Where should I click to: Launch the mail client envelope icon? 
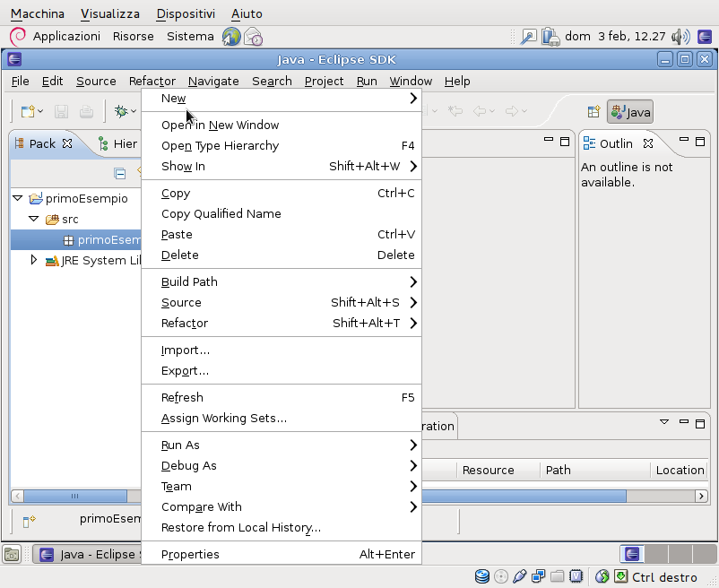click(x=253, y=37)
